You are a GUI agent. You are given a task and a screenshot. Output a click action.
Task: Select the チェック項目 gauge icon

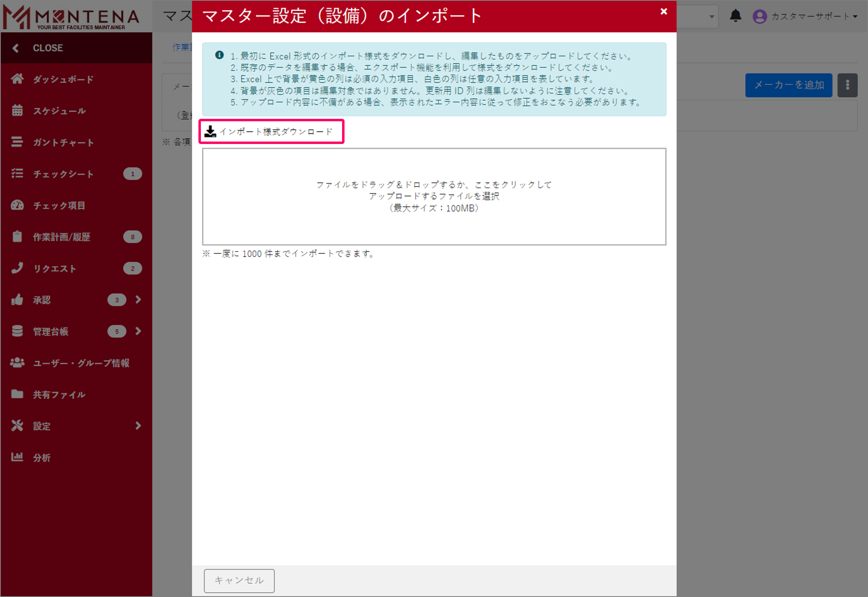17,205
